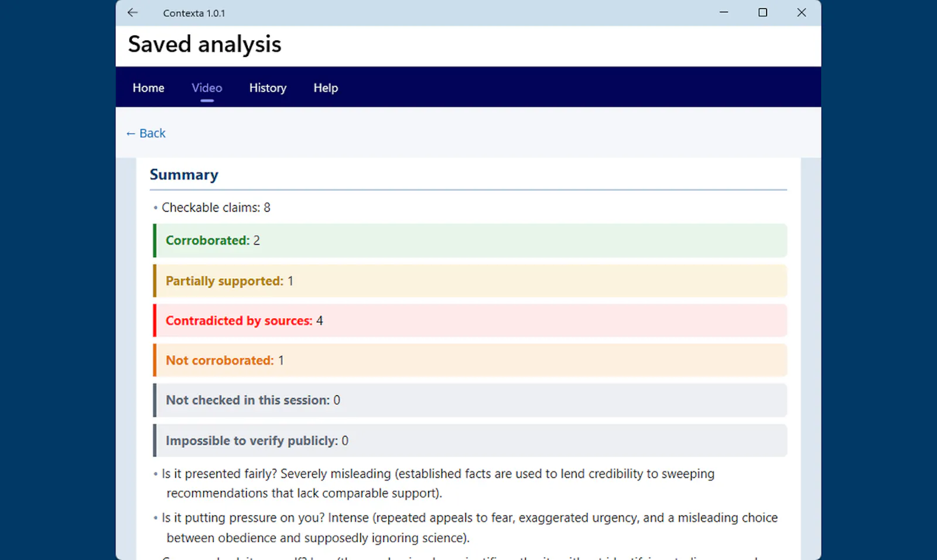Select the 'Checkable claims: 8' line
This screenshot has height=560, width=937.
point(216,208)
